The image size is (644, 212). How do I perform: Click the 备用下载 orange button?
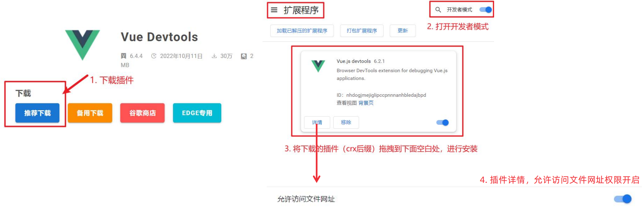coord(90,113)
